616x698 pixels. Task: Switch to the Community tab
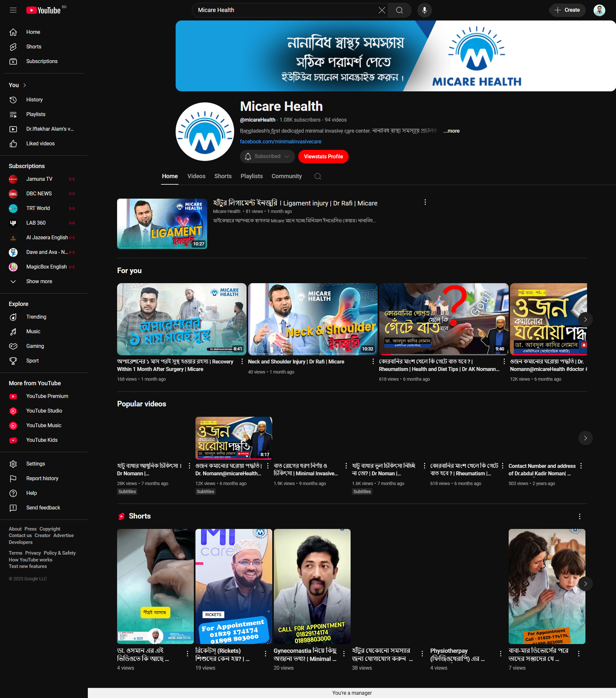(287, 177)
